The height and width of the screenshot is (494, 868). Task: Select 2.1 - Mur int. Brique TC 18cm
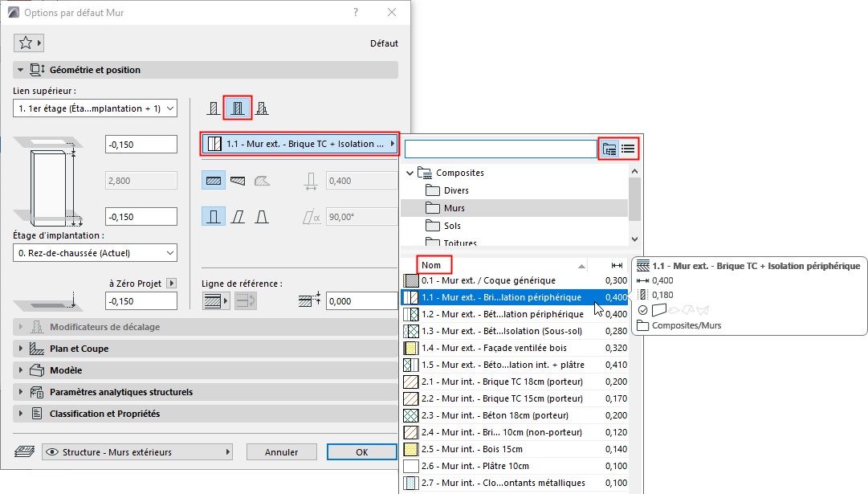coord(515,382)
